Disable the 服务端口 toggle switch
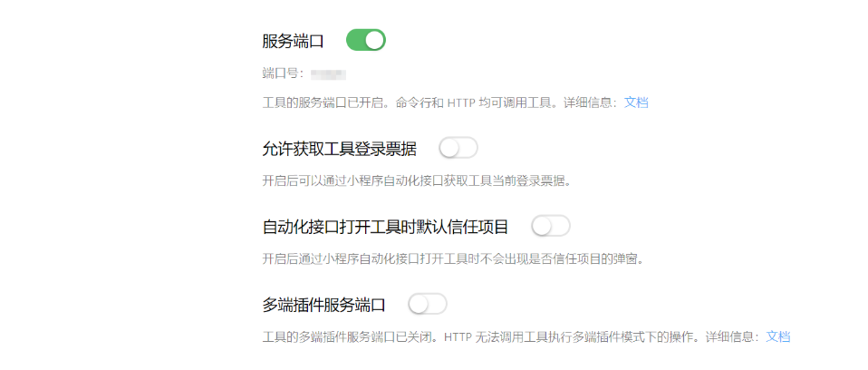 tap(366, 40)
